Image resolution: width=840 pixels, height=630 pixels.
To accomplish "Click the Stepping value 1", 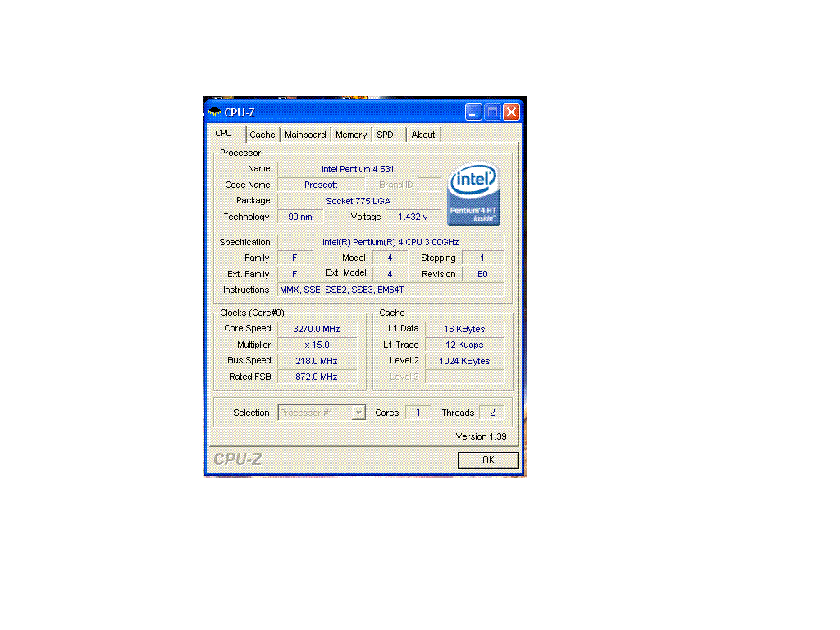I will [482, 258].
